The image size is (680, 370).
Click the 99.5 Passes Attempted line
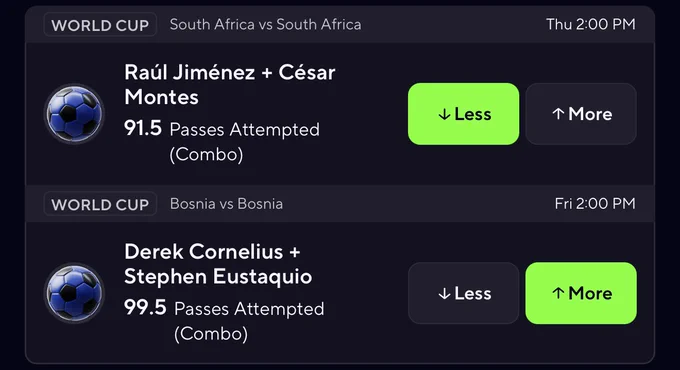[x=224, y=321]
